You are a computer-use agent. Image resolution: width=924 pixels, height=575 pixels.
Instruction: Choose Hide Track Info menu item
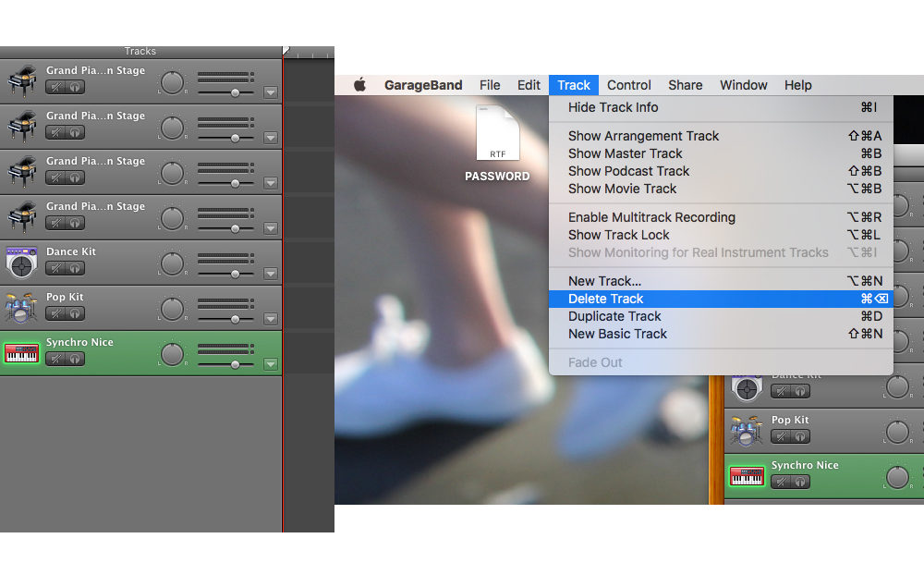coord(721,107)
